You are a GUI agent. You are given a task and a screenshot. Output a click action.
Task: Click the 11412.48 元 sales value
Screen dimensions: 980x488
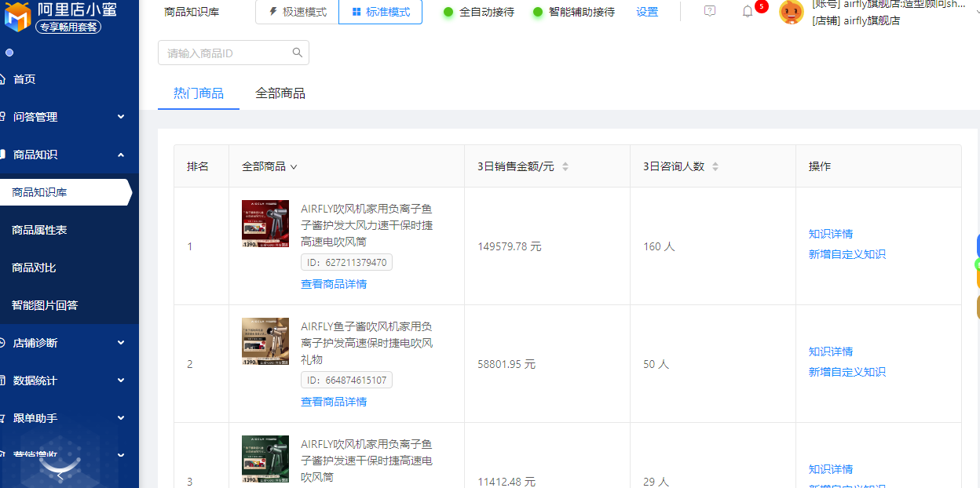tap(506, 481)
